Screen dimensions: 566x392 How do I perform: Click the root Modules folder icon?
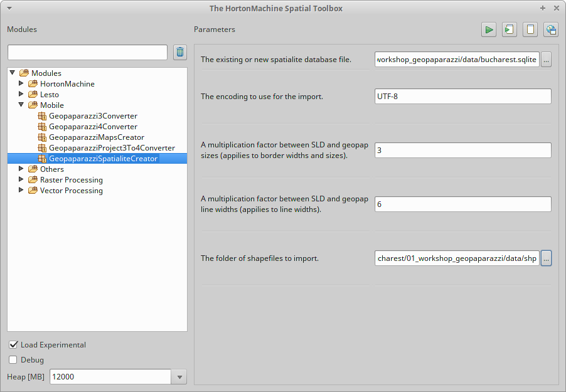coord(24,73)
